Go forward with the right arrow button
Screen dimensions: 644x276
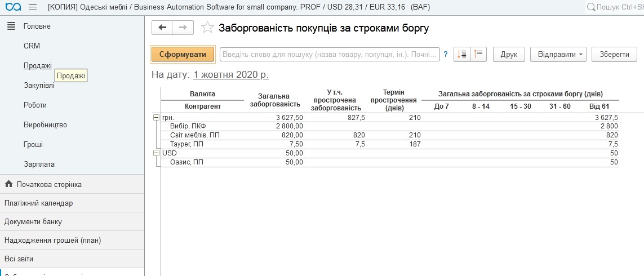[x=183, y=28]
